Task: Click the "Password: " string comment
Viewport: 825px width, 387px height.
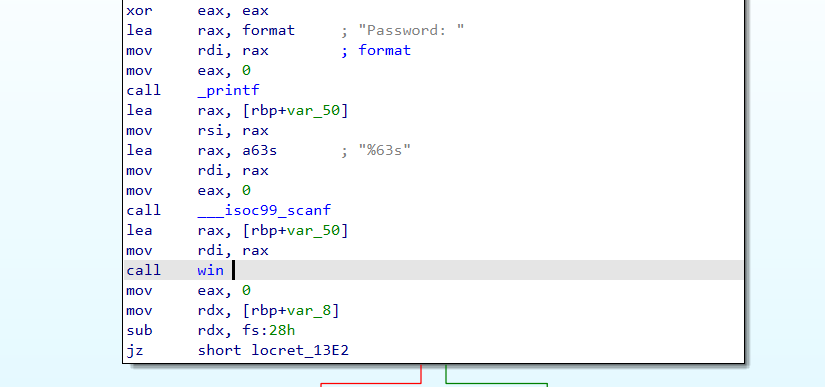Action: (x=411, y=30)
